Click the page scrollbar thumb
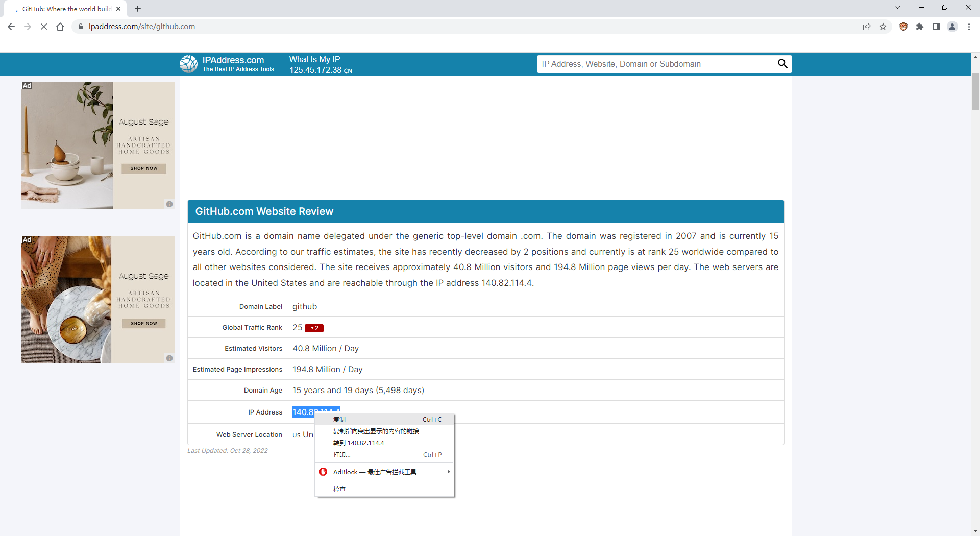 point(975,92)
